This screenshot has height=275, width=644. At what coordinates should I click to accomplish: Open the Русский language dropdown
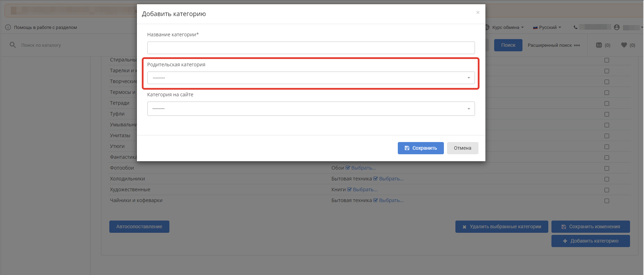(x=547, y=27)
